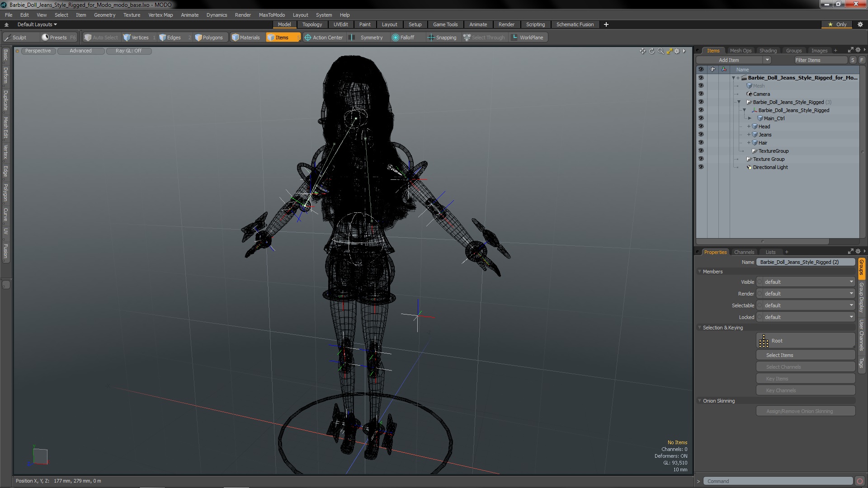Viewport: 868px width, 488px height.
Task: Hide the Camera item visibility
Action: click(701, 94)
